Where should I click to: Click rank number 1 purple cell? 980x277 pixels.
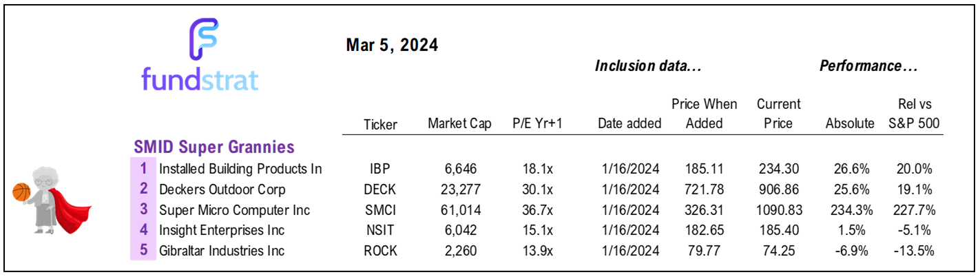point(144,168)
